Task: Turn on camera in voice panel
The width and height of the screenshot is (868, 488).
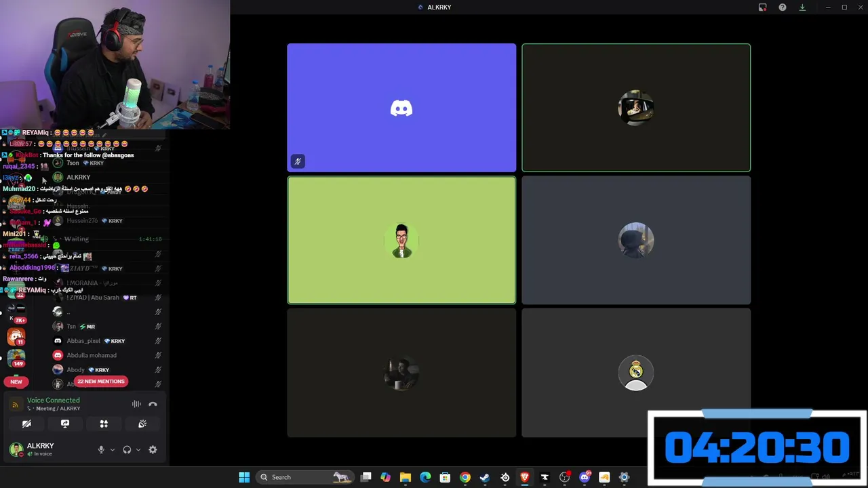Action: pyautogui.click(x=26, y=424)
